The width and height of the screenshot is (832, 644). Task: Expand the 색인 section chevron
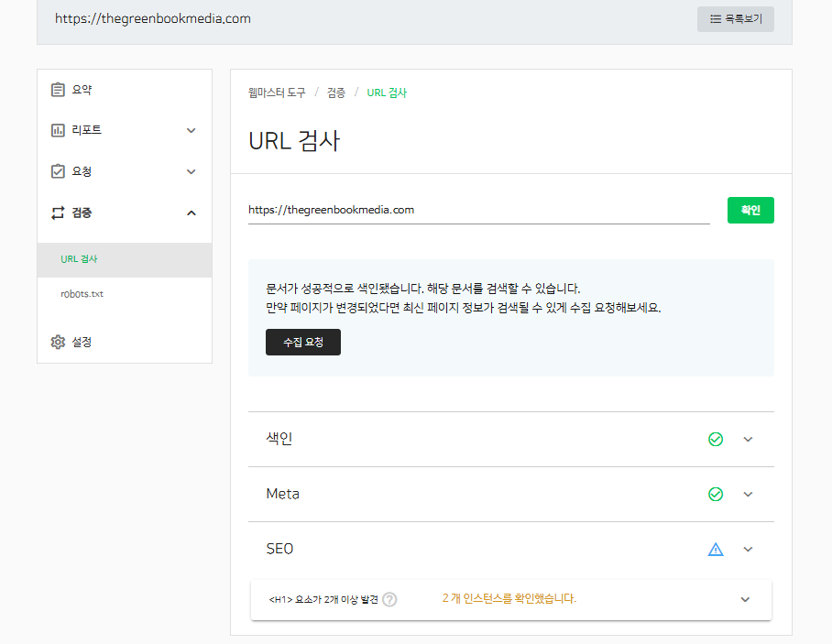pyautogui.click(x=748, y=439)
